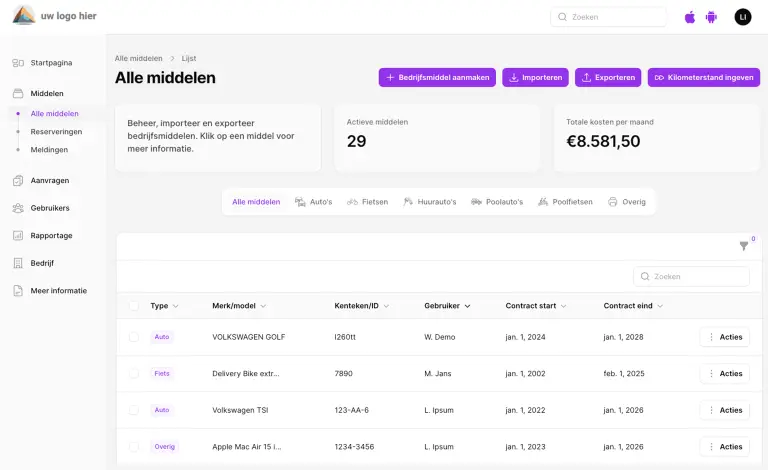The height and width of the screenshot is (470, 768).
Task: Click the LI user avatar
Action: click(742, 17)
